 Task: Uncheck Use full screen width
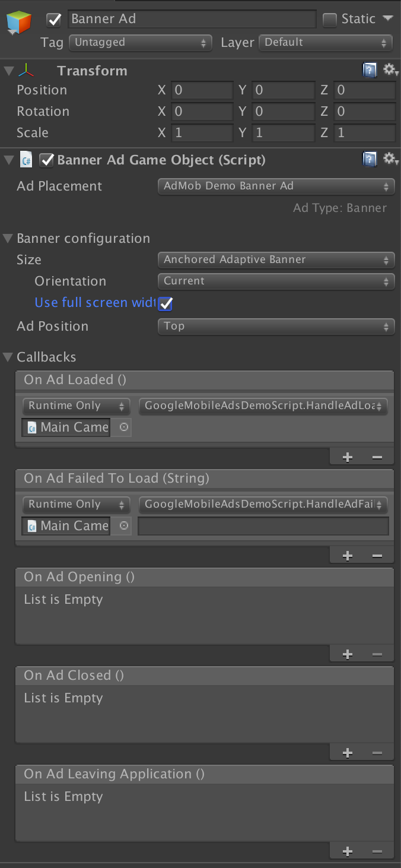pyautogui.click(x=166, y=303)
